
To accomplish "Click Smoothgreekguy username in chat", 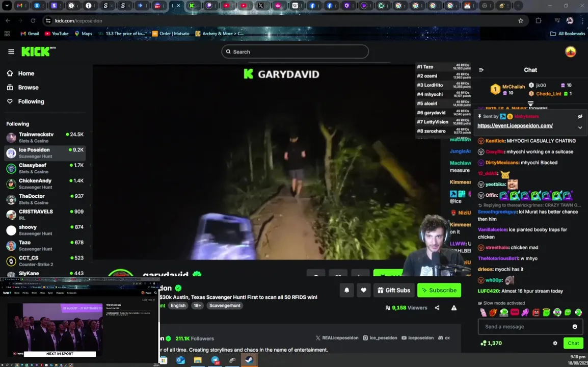I will [x=497, y=212].
